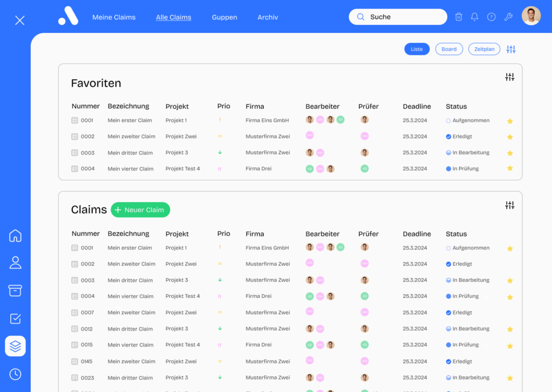Image resolution: width=552 pixels, height=392 pixels.
Task: Change Erledigt status of claim 0145
Action: pyautogui.click(x=459, y=361)
